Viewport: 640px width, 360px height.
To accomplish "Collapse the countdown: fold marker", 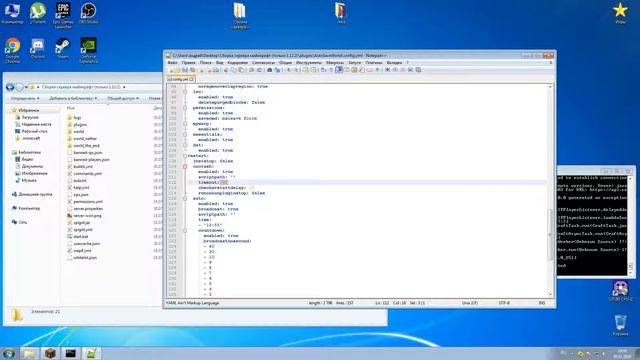I will coord(185,231).
